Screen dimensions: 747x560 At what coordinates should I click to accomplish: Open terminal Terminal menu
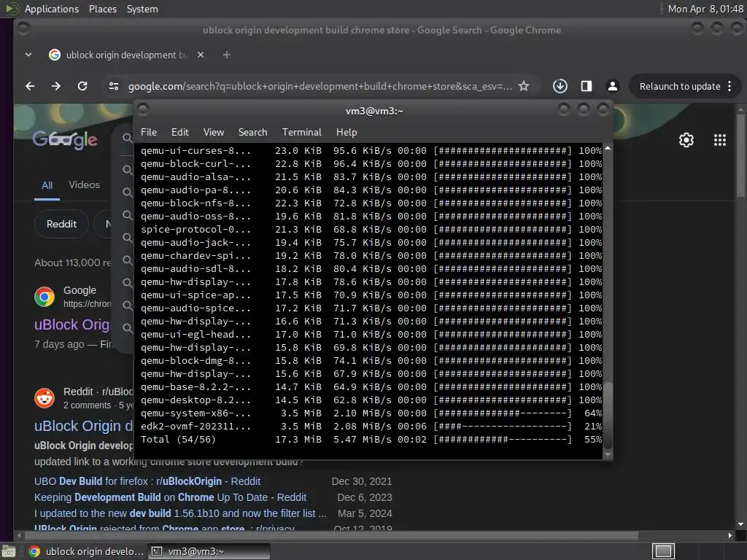click(x=301, y=132)
